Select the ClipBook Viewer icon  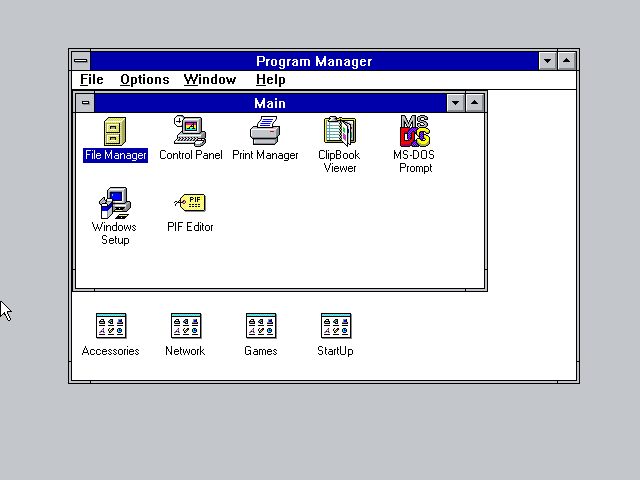pos(340,131)
